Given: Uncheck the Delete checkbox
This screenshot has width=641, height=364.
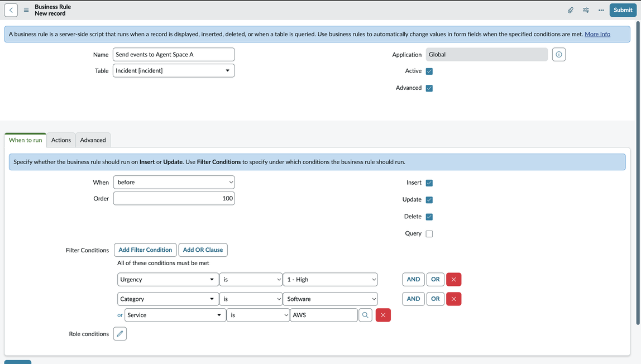Looking at the screenshot, I should (429, 217).
